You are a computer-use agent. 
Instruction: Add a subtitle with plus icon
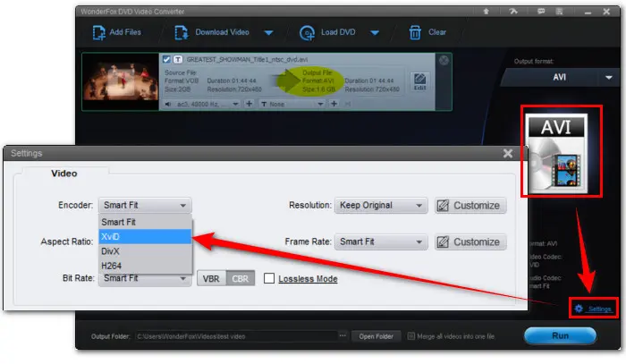point(334,104)
